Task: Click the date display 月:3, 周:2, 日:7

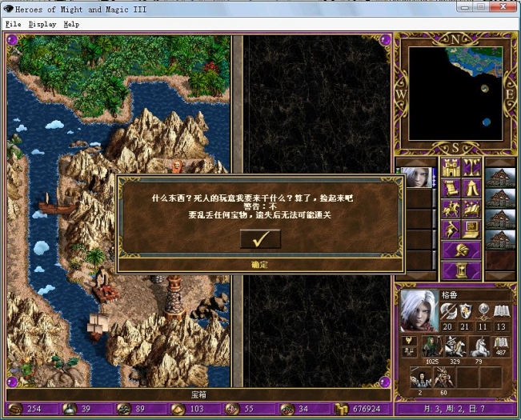Action: pyautogui.click(x=455, y=409)
